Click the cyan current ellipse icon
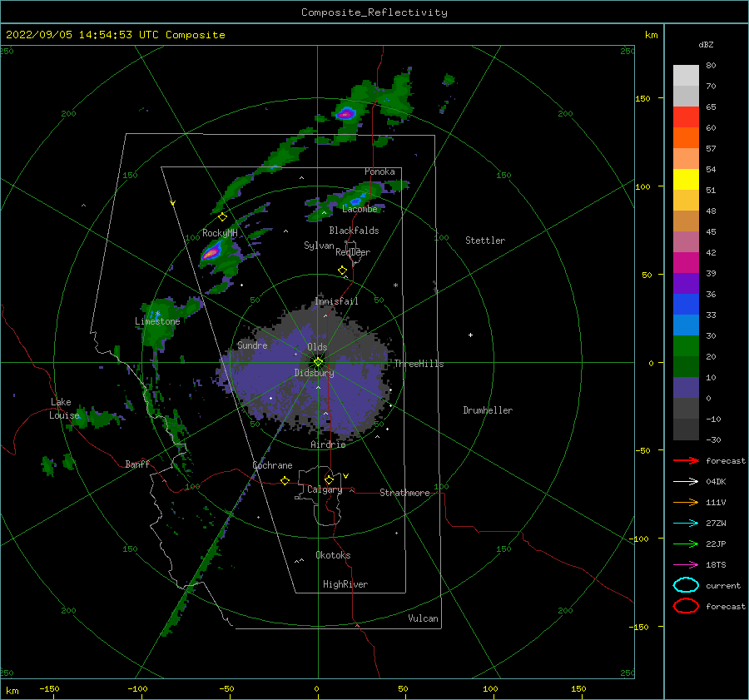This screenshot has height=700, width=749. pyautogui.click(x=686, y=585)
